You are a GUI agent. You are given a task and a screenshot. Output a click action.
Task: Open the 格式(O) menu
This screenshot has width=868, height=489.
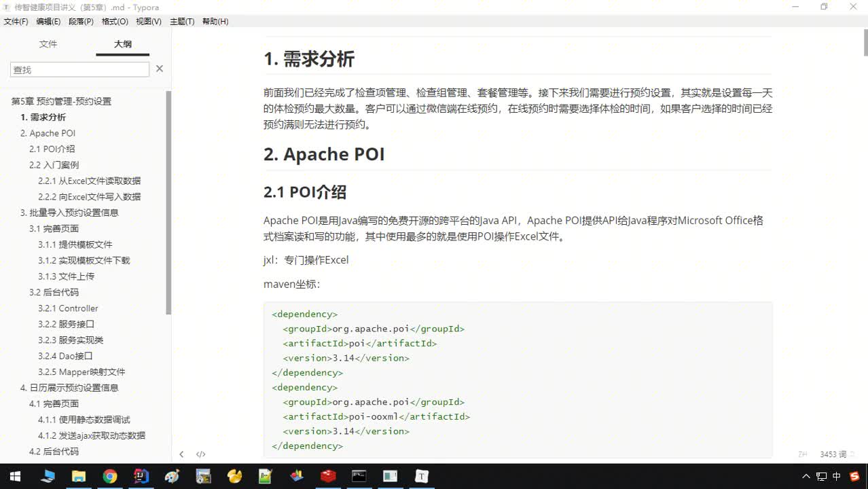coord(115,22)
